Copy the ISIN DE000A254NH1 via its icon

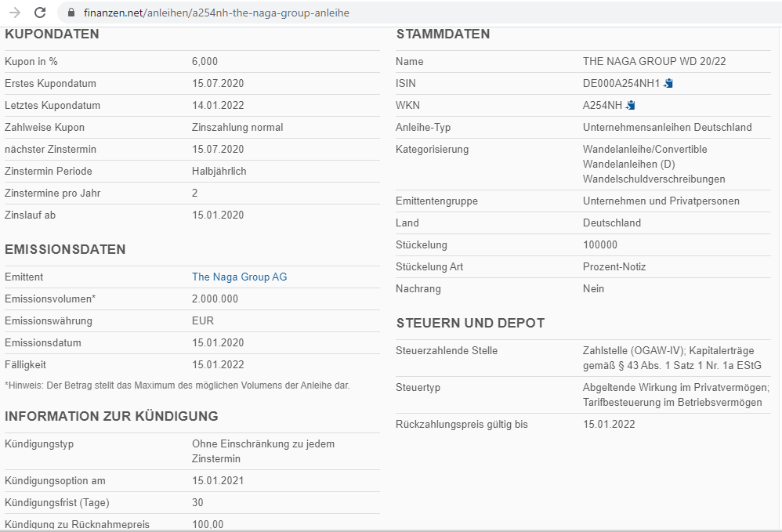[x=668, y=83]
